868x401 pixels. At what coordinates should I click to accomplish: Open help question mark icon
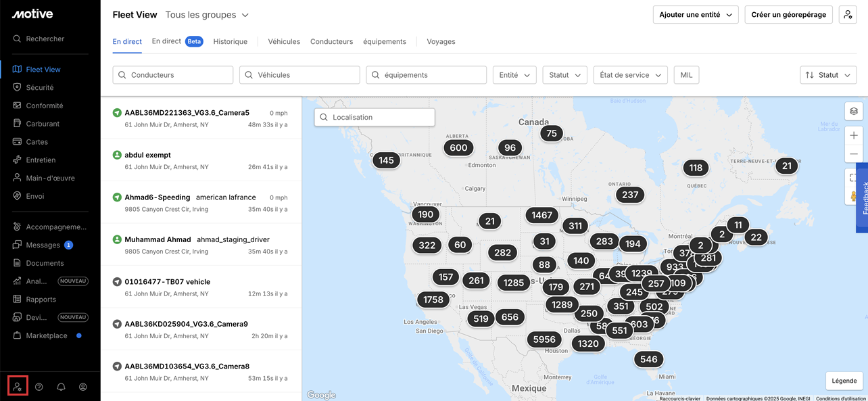[39, 387]
